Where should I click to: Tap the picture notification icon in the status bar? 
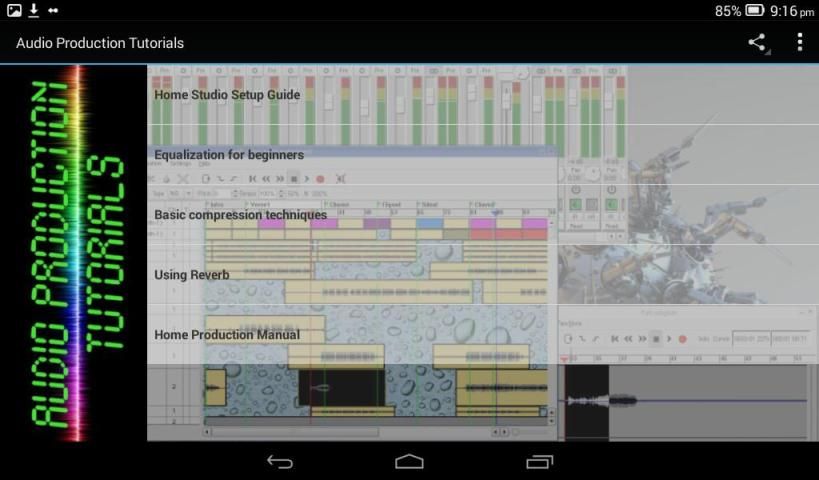(x=14, y=11)
